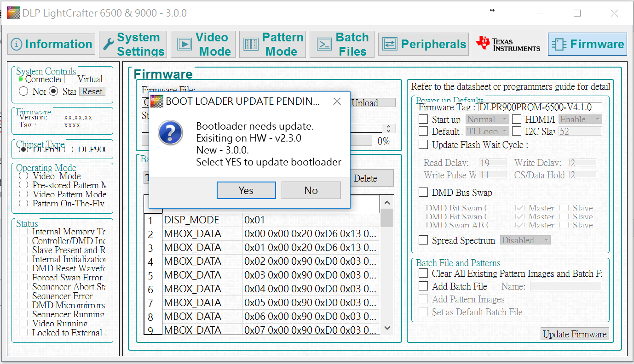
Task: Open the Spread Spectrum Disabled dropdown
Action: pyautogui.click(x=525, y=240)
